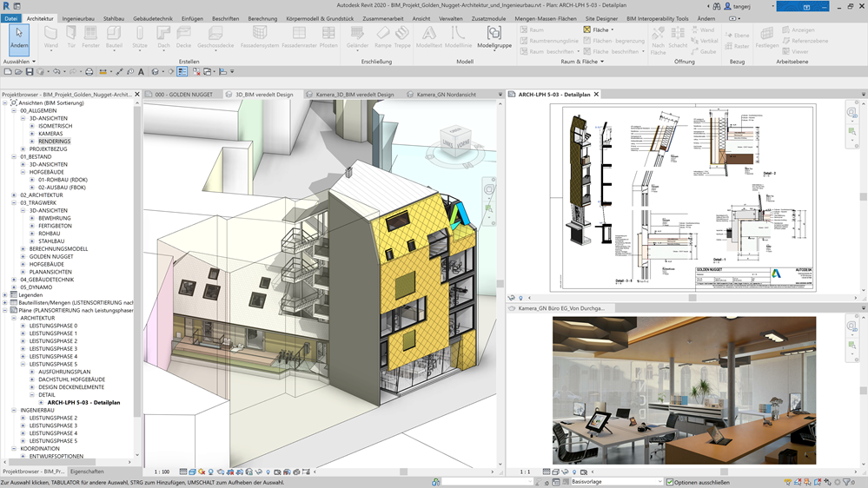The width and height of the screenshot is (868, 488).
Task: Open the Beschriften ribbon tab
Action: [x=225, y=18]
